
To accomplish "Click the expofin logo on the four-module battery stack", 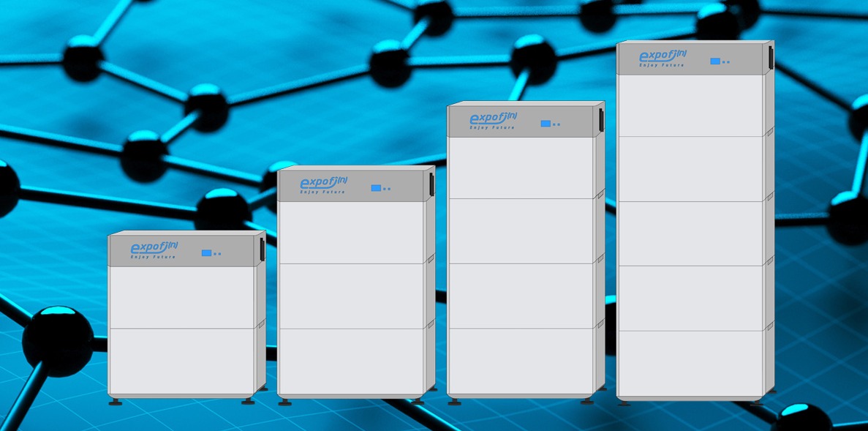I will point(494,118).
